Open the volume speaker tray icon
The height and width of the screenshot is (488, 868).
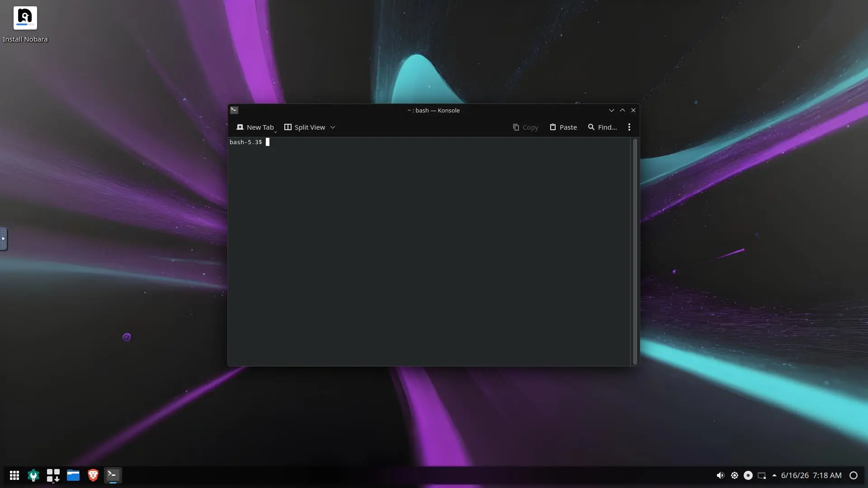click(721, 475)
